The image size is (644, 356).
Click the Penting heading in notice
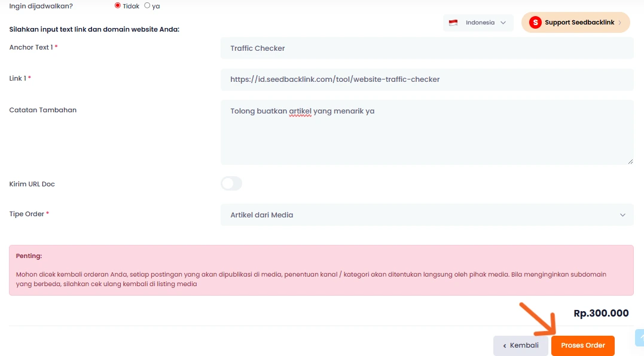coord(29,256)
